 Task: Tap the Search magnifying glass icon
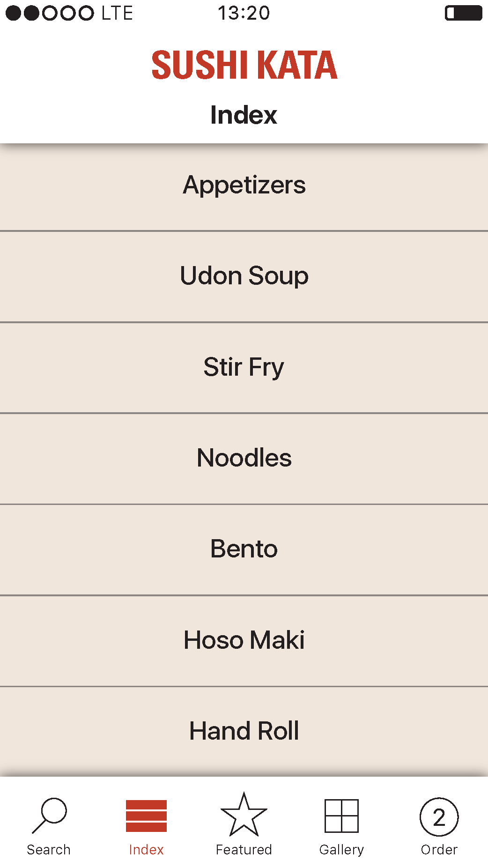click(x=49, y=816)
